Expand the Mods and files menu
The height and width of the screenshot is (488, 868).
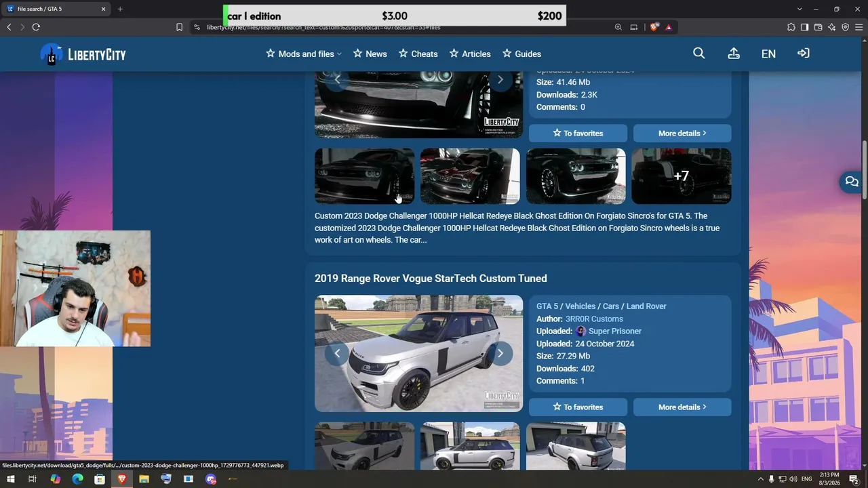(304, 54)
